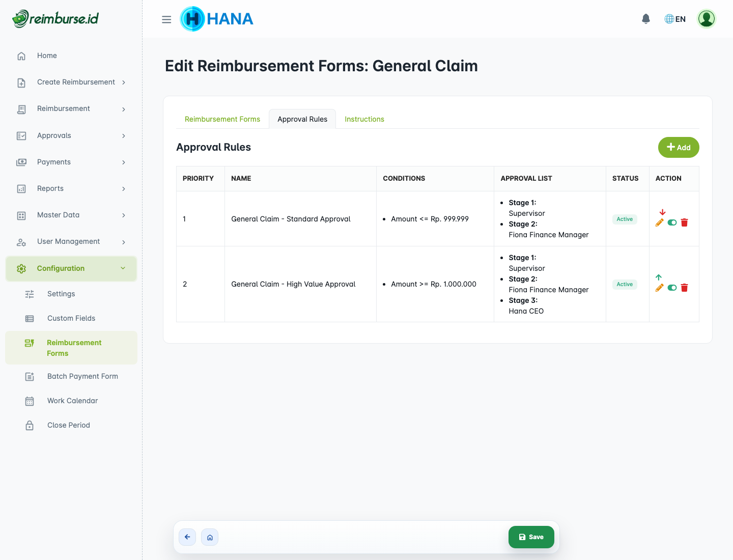The height and width of the screenshot is (560, 733).
Task: Switch to the Reimbursement Forms tab
Action: 222,119
